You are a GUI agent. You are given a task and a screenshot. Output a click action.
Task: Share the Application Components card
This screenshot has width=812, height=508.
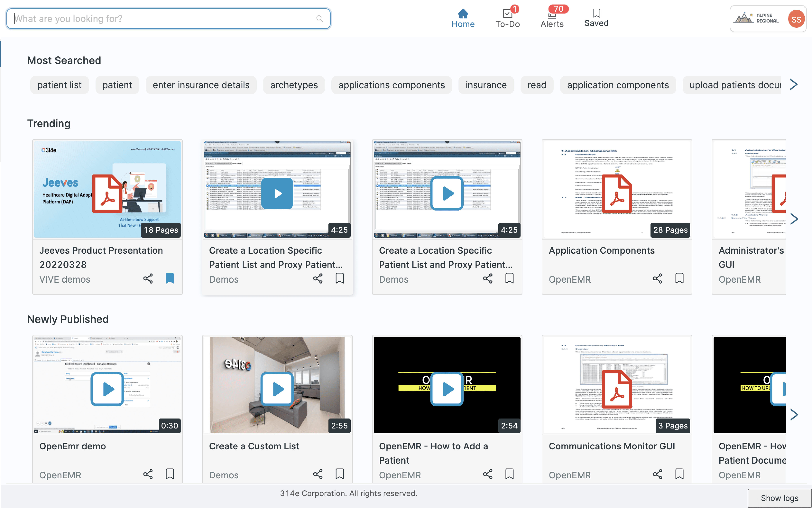coord(658,278)
